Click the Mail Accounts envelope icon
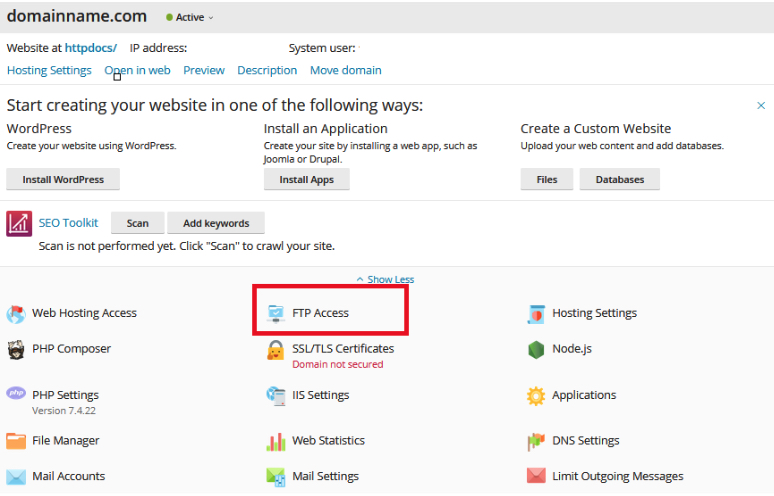This screenshot has height=496, width=774. (16, 477)
